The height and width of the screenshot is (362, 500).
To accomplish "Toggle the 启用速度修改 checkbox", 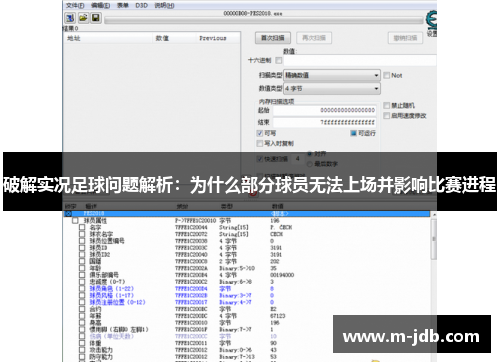I will pyautogui.click(x=387, y=116).
